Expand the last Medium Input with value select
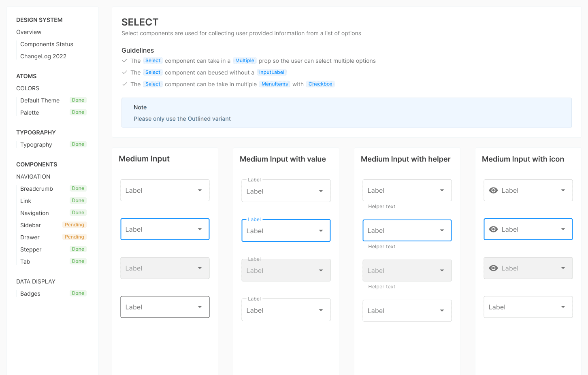The height and width of the screenshot is (375, 588). (x=286, y=310)
